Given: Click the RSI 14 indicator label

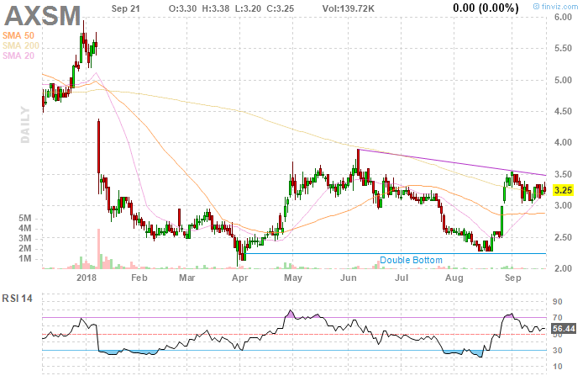Looking at the screenshot, I should tap(18, 299).
